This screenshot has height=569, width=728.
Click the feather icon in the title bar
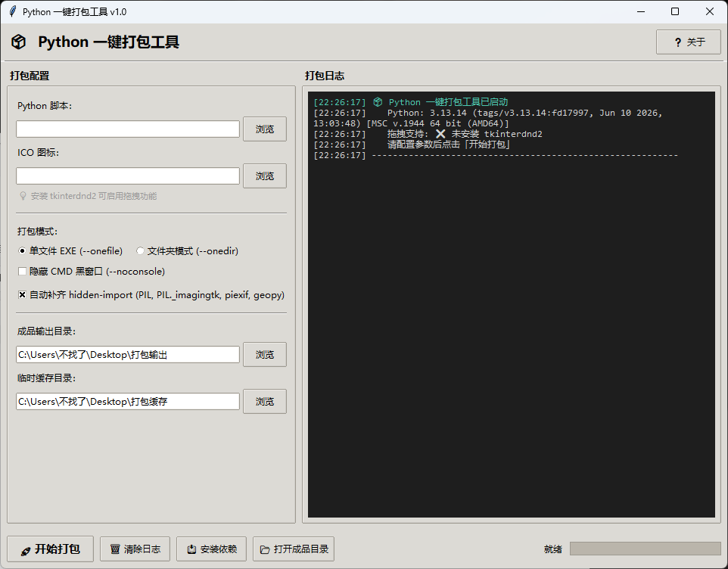click(13, 11)
